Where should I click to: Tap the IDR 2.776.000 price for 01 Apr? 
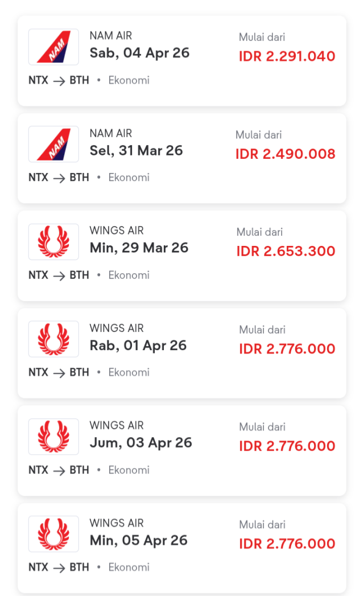click(x=287, y=349)
